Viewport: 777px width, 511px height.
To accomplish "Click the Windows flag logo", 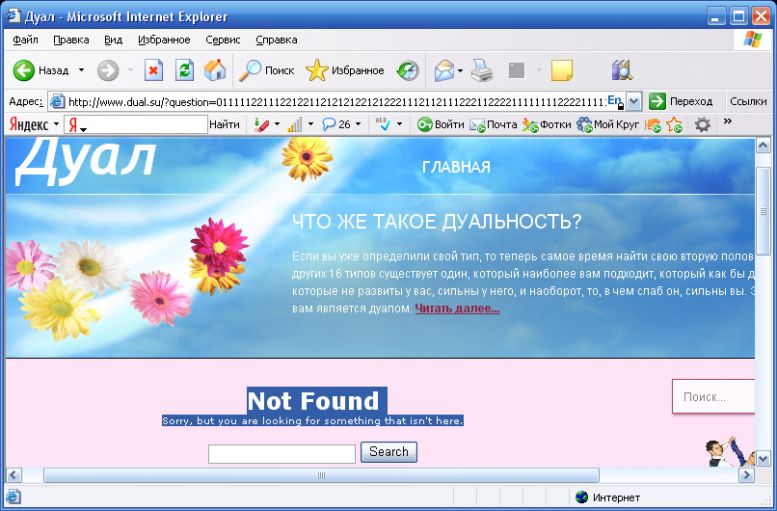I will [752, 39].
